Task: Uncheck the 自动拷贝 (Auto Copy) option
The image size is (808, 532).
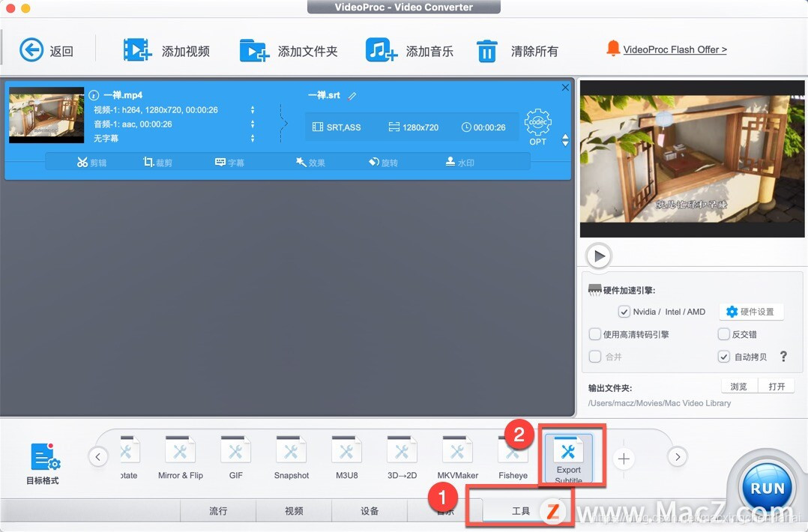Action: pyautogui.click(x=723, y=357)
